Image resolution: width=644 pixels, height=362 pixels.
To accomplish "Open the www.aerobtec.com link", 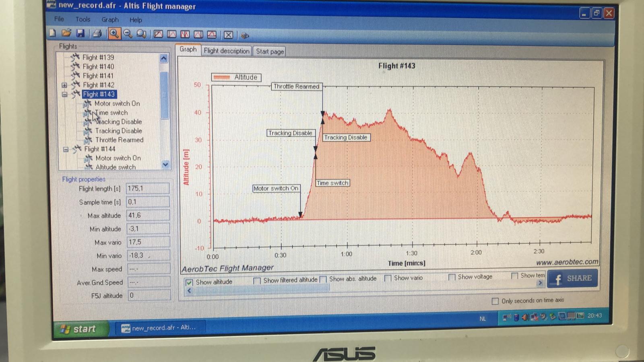I will point(567,262).
